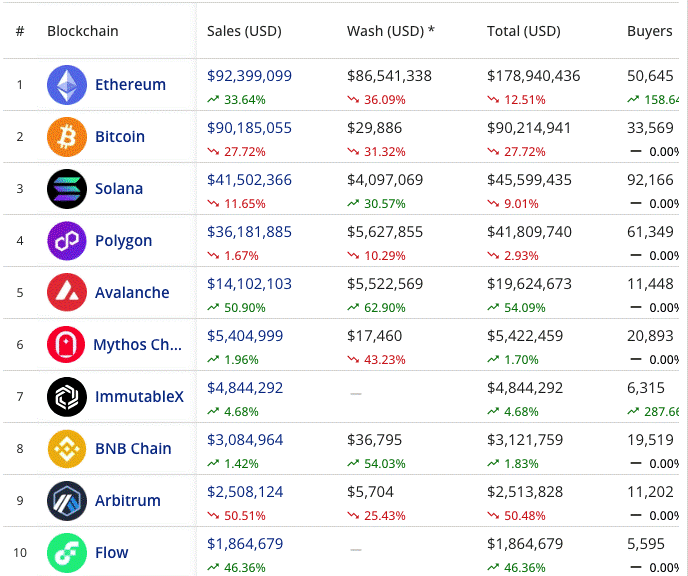This screenshot has width=688, height=576.
Task: Open the Solana blockchain link
Action: tap(119, 189)
